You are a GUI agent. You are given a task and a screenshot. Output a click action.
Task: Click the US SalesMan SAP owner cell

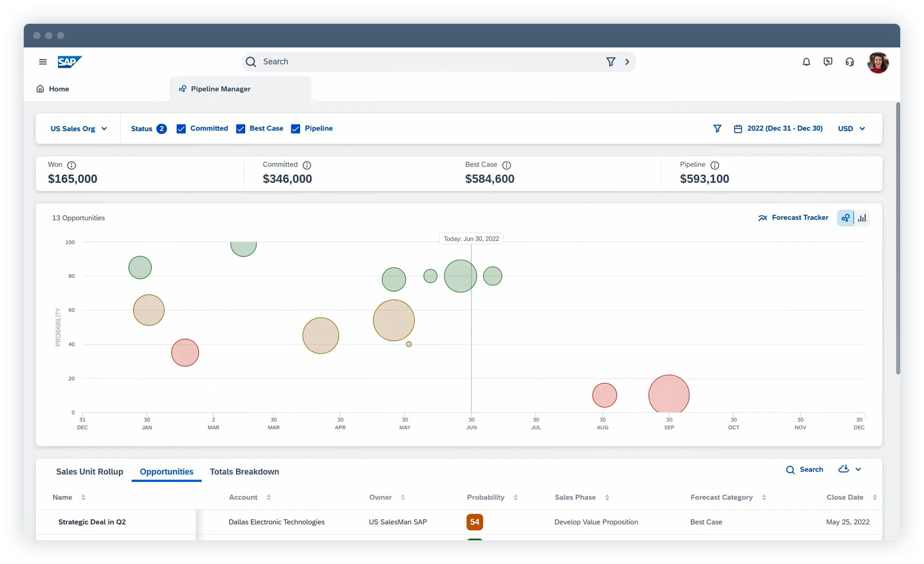398,522
